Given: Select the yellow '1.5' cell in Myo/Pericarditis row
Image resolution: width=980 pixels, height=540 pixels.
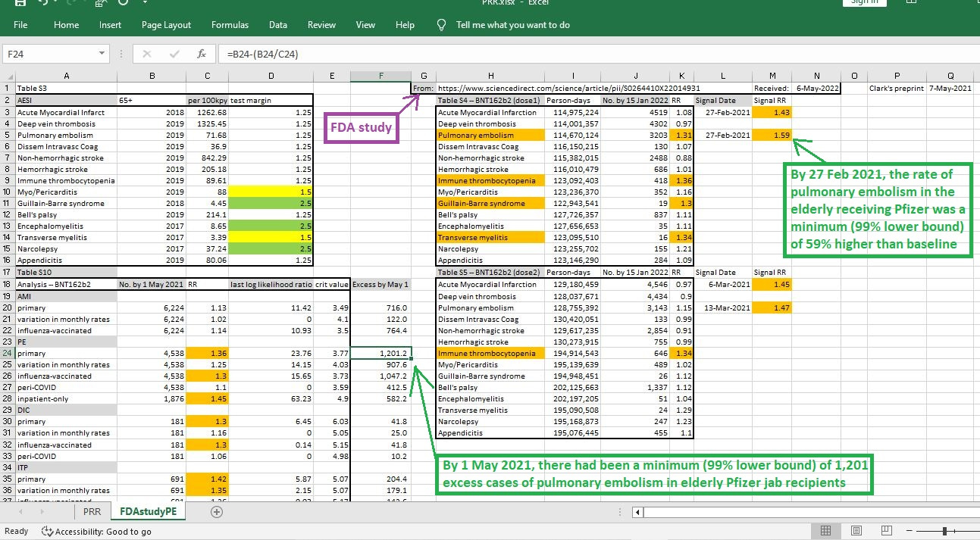Looking at the screenshot, I should coord(271,192).
